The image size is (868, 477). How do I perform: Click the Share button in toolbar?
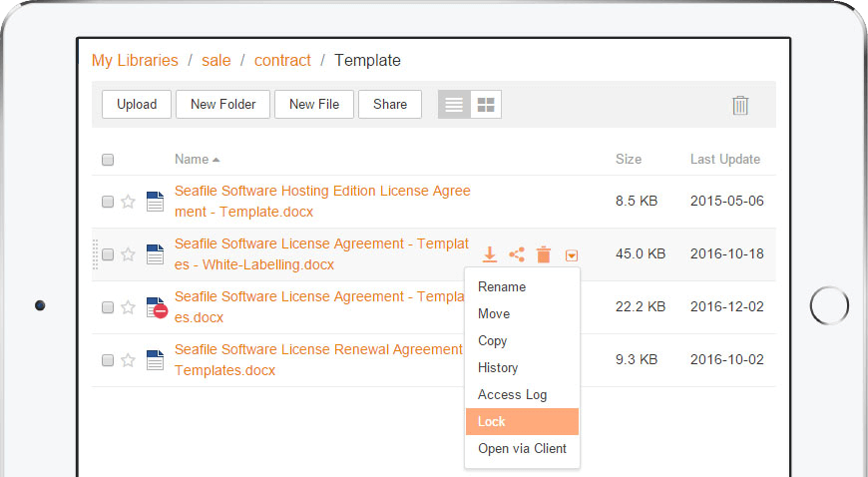pos(390,104)
